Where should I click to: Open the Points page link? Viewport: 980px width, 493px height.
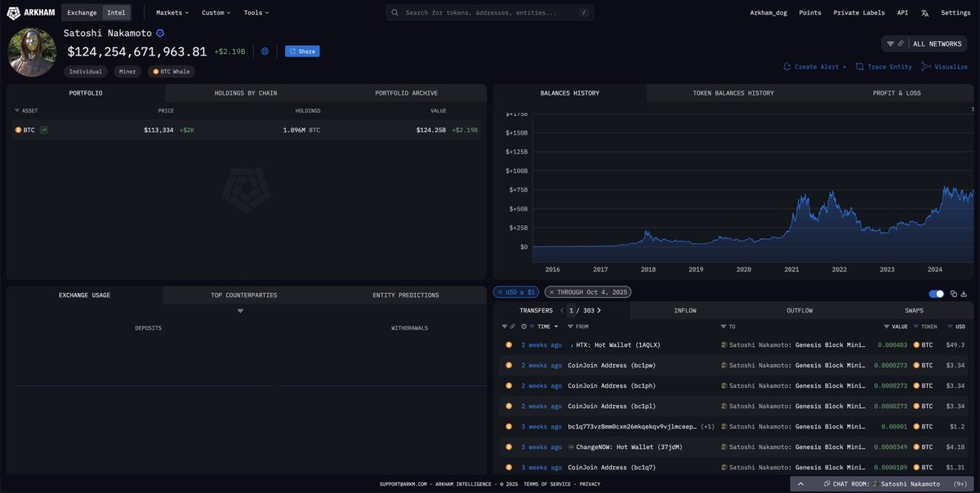coord(810,13)
